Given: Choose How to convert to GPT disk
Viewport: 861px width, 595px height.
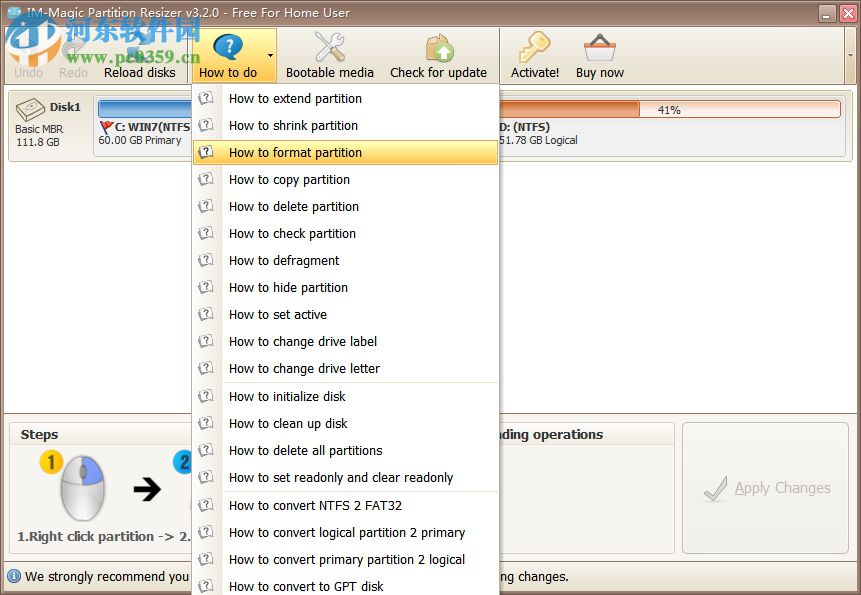Looking at the screenshot, I should tap(345, 585).
